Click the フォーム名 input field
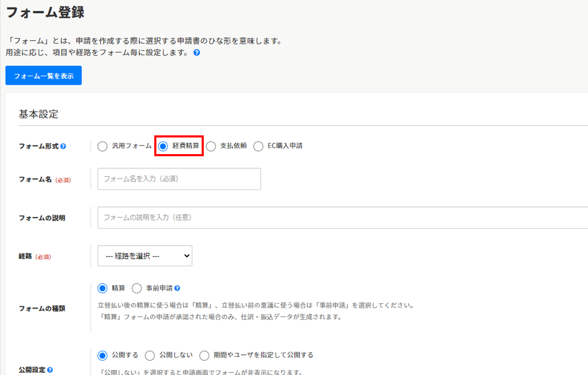 point(179,179)
